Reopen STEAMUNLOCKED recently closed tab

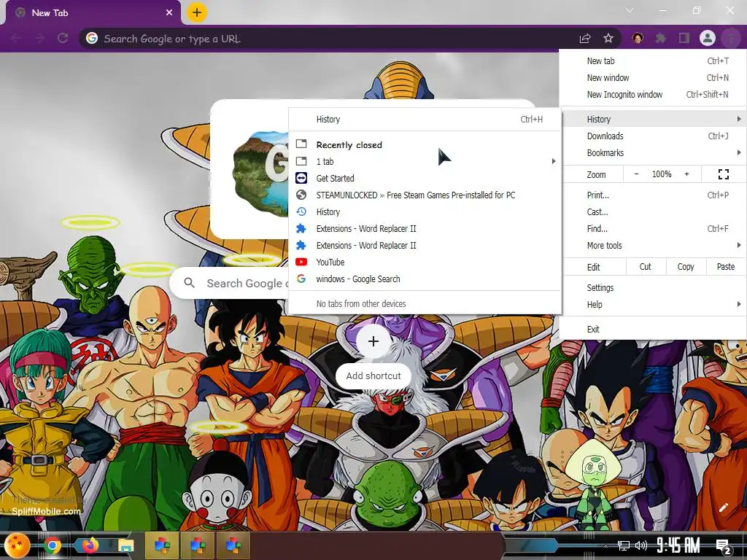425,195
